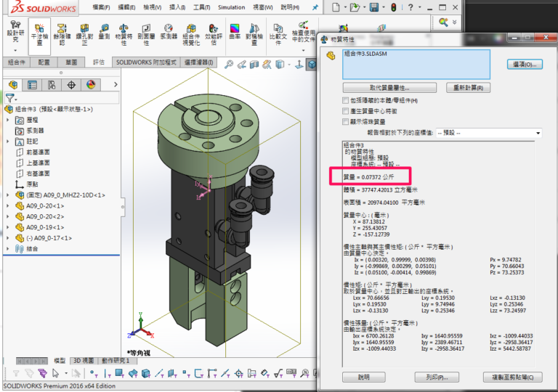Toggle the 顯示熔珠質量 checkbox
This screenshot has height=392, width=558.
coord(346,122)
